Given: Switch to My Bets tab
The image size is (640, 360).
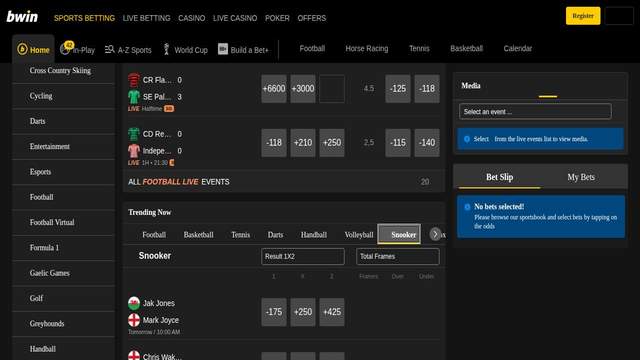Looking at the screenshot, I should pos(581,177).
